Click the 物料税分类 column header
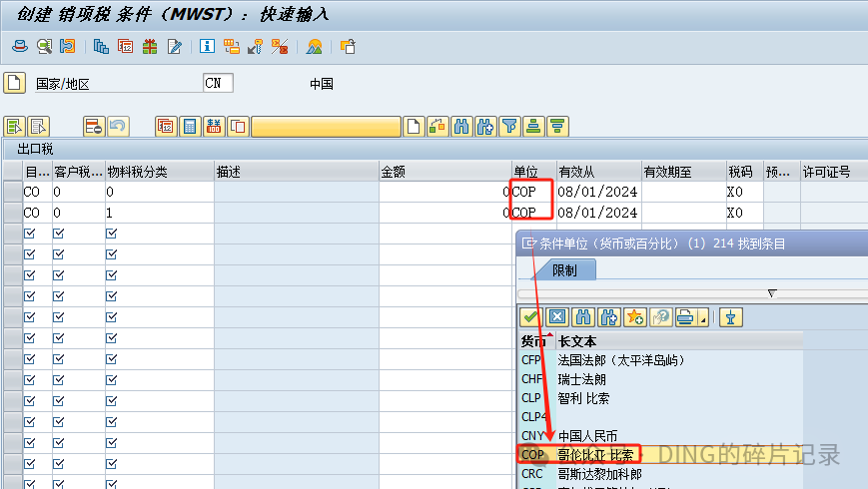The height and width of the screenshot is (489, 868). tap(160, 172)
